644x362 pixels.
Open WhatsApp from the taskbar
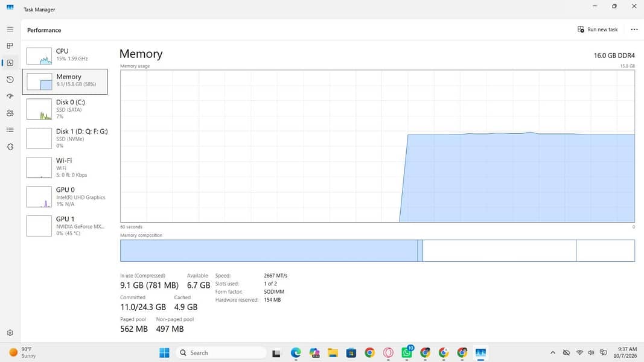coord(407,352)
